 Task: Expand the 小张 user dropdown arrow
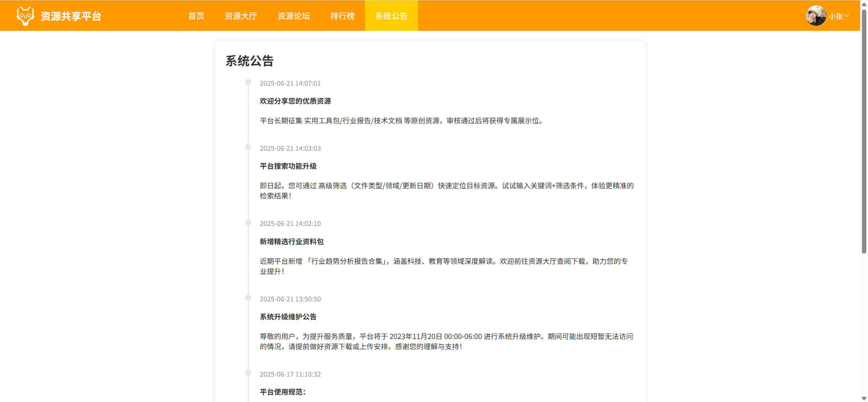pyautogui.click(x=846, y=16)
